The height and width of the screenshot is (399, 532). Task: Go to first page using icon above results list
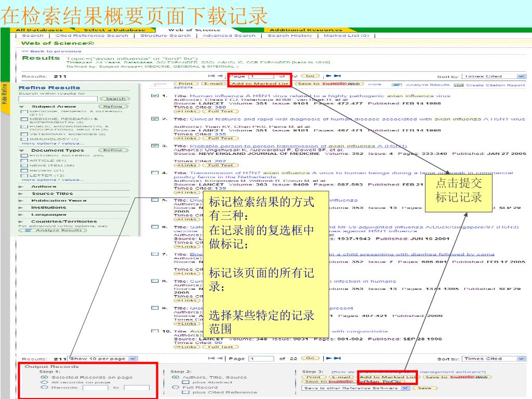211,76
